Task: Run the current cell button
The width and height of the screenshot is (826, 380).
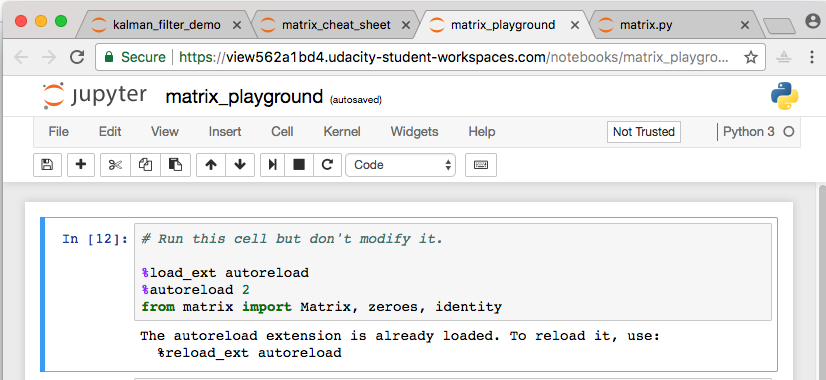Action: [x=273, y=165]
